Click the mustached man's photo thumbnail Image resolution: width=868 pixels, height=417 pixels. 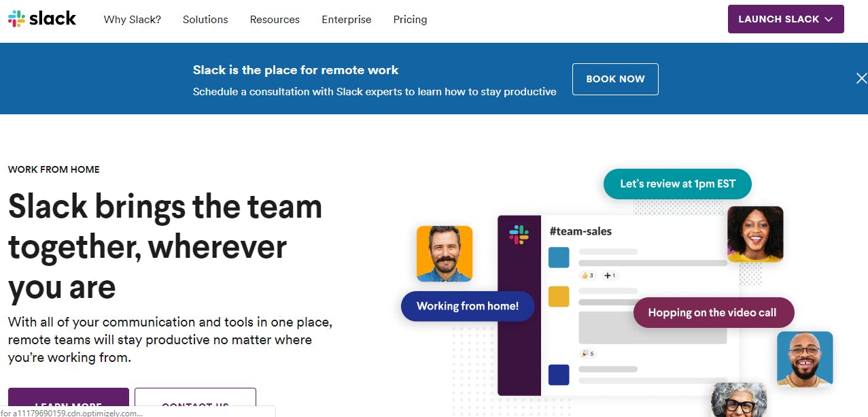(445, 254)
